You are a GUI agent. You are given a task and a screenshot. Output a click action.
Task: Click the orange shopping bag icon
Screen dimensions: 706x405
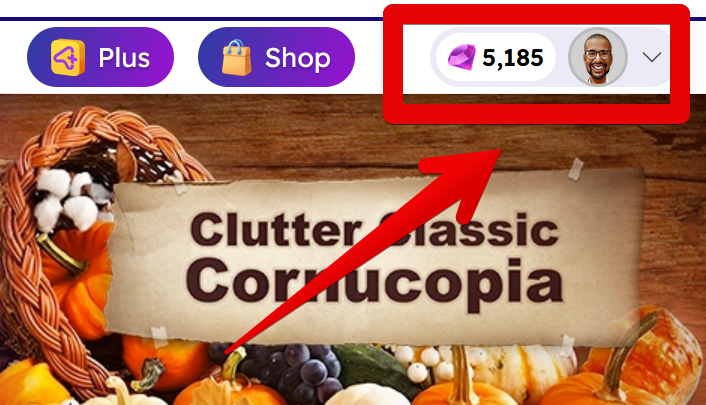coord(236,58)
